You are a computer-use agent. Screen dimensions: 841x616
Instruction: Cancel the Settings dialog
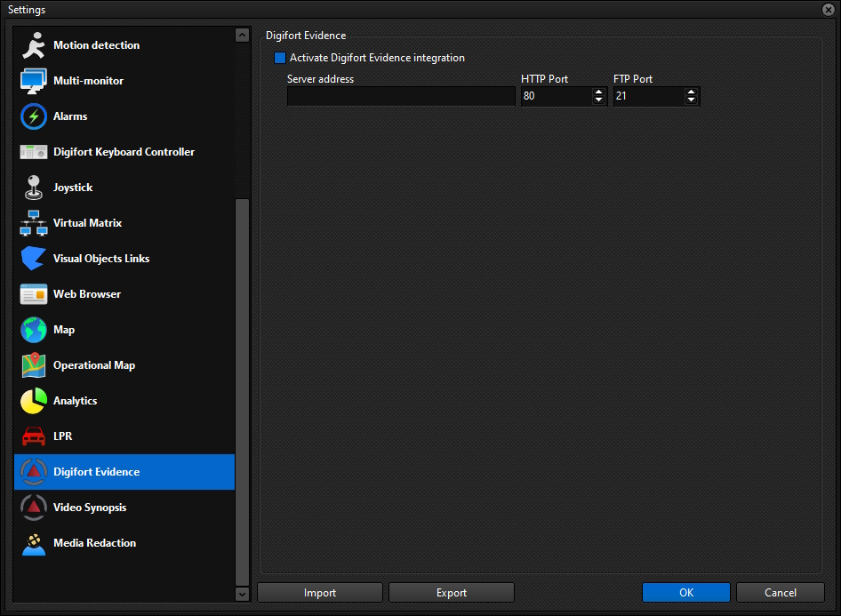[781, 593]
